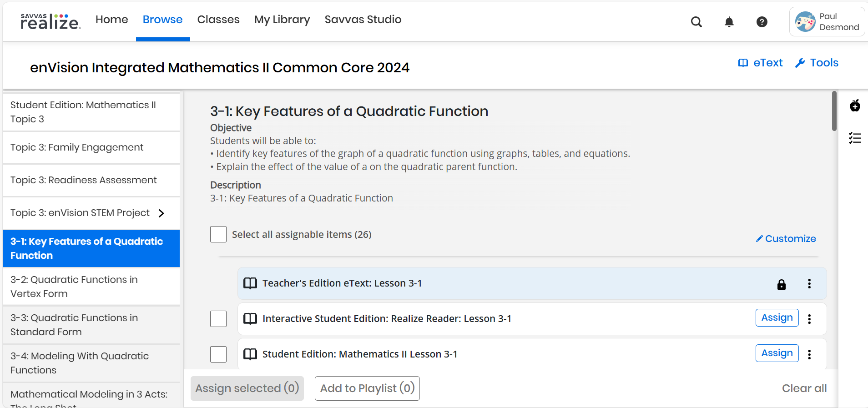Image resolution: width=868 pixels, height=408 pixels.
Task: Click book icon for Teacher's Edition eText
Action: 250,283
